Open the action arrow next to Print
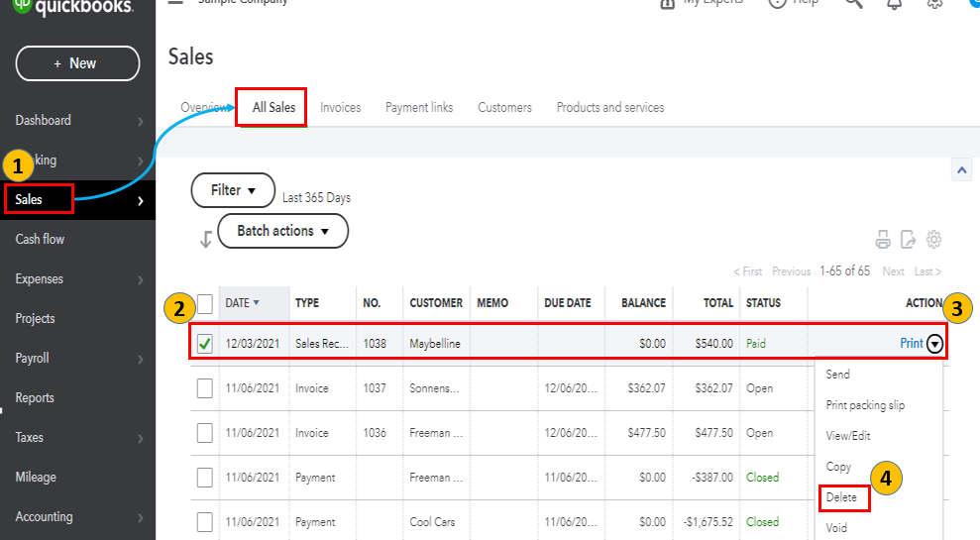The image size is (980, 540). point(934,343)
